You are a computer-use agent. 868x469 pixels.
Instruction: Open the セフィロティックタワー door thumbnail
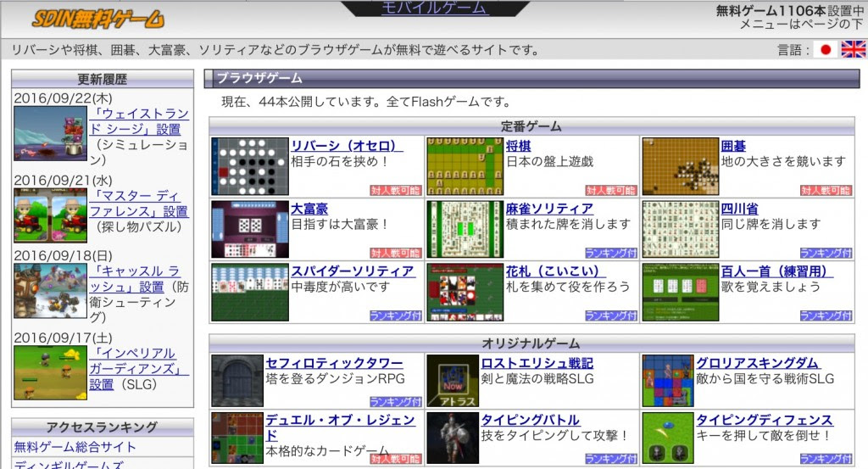click(237, 381)
